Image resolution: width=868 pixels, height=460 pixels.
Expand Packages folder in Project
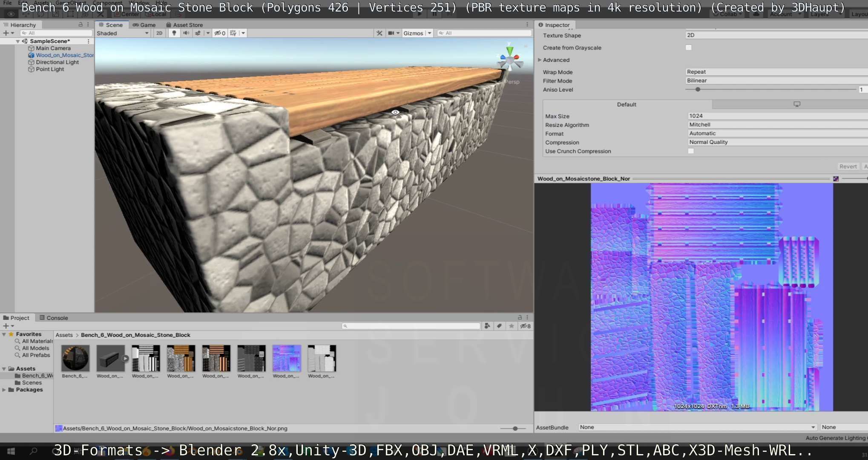pos(4,390)
